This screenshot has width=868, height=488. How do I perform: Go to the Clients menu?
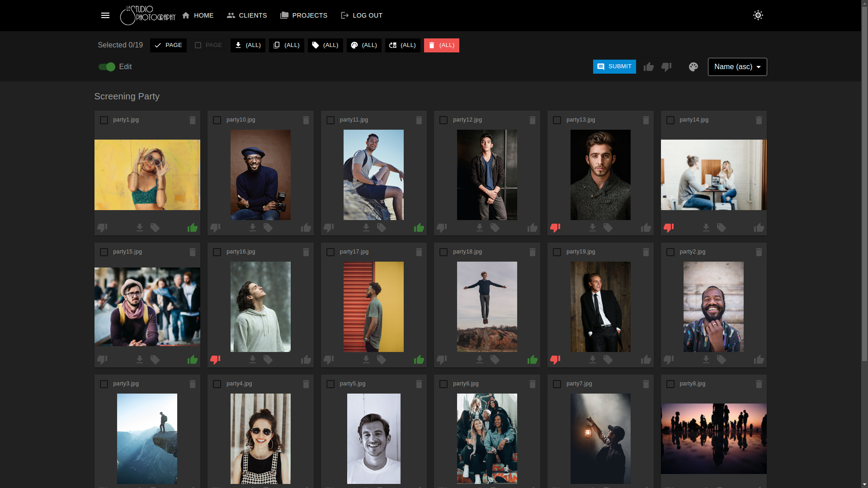coord(247,15)
